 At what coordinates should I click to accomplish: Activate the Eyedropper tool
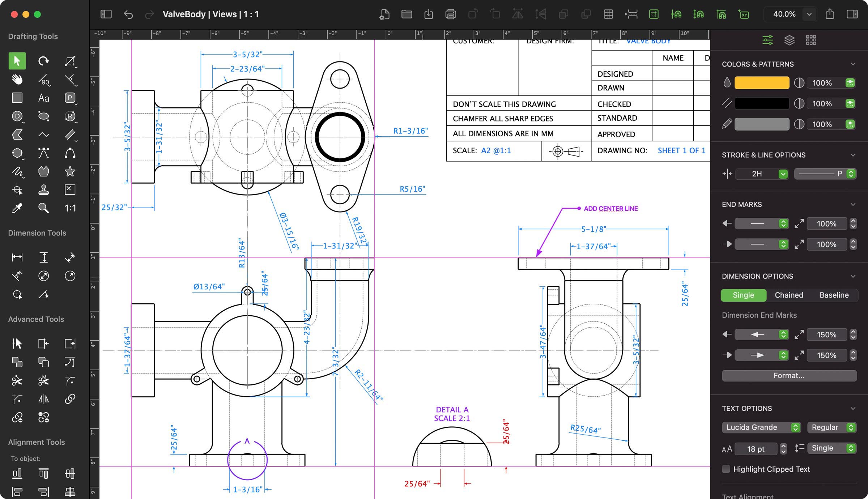point(17,208)
